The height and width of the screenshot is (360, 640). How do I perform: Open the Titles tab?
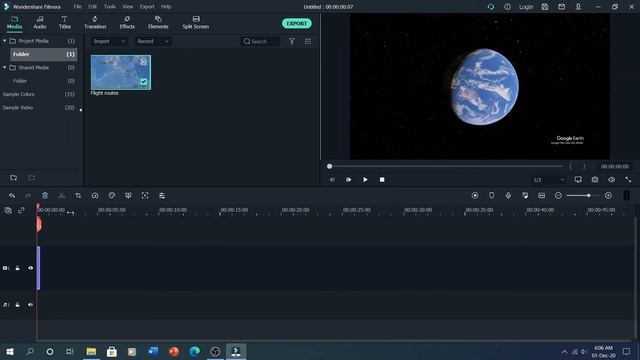coord(64,22)
